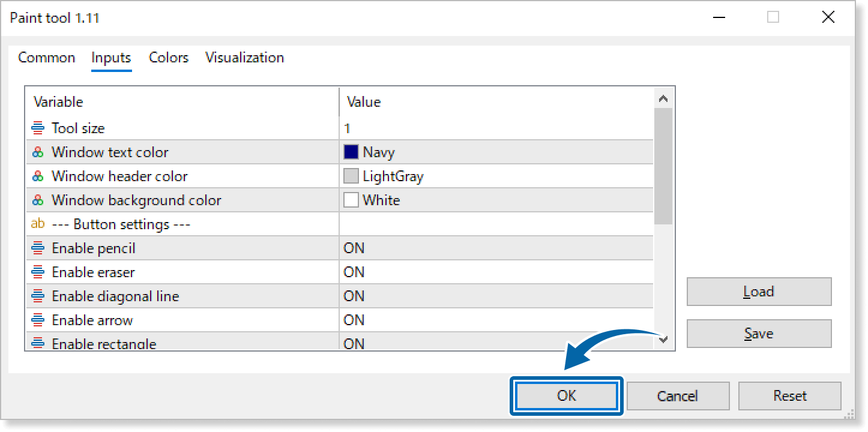This screenshot has height=432, width=868.
Task: Open the LightGray header color dropdown
Action: tap(496, 176)
